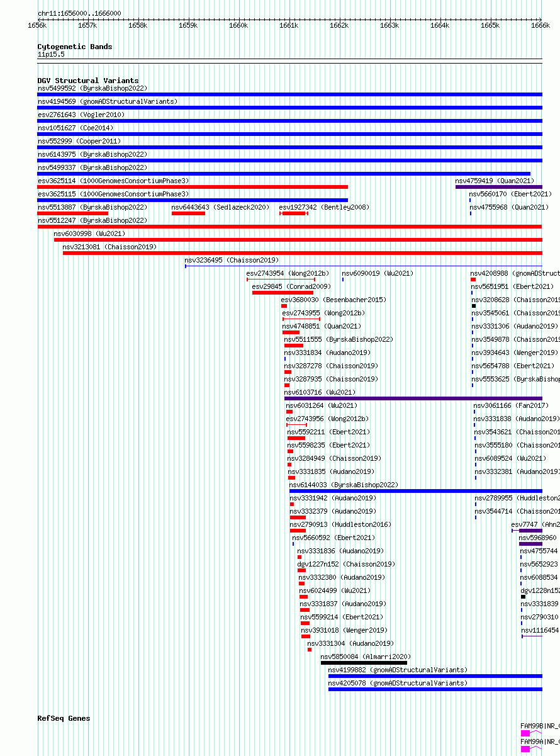The height and width of the screenshot is (756, 560).
Task: Click nsv3287935 (Chaisson2019) label
Action: pos(331,380)
